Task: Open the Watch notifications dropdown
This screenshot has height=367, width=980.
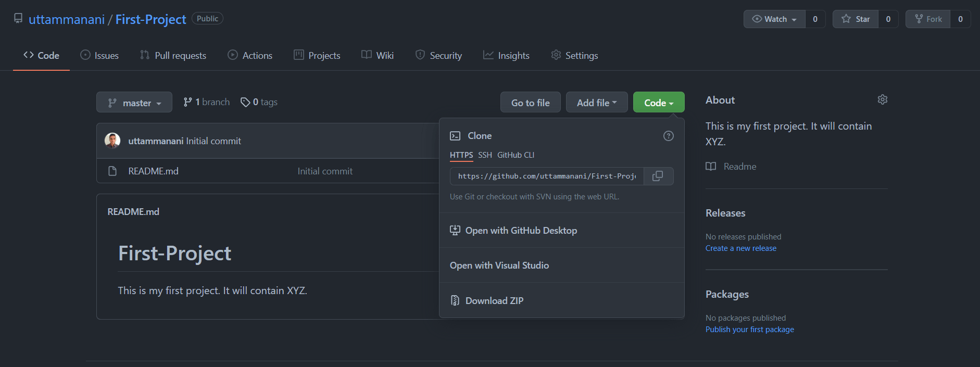Action: 774,19
